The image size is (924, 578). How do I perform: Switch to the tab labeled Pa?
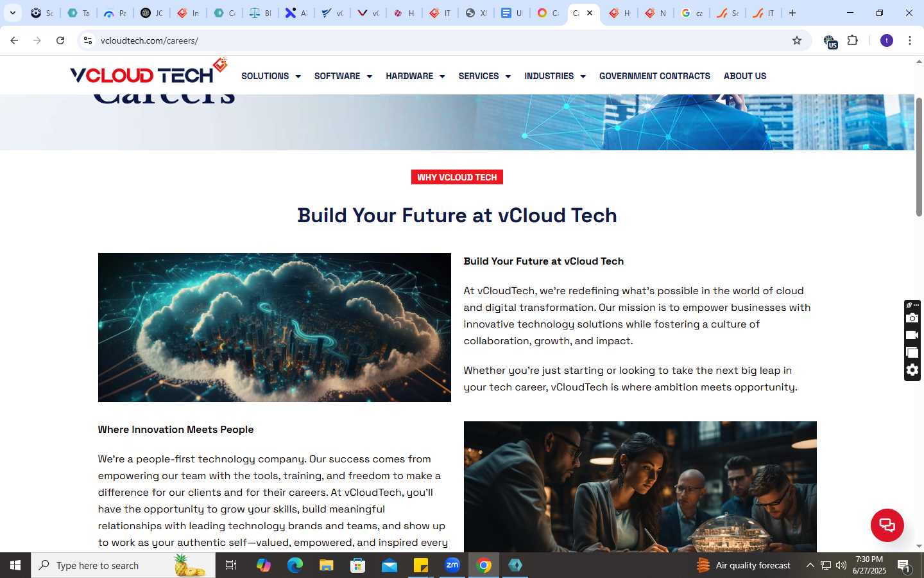coord(115,13)
